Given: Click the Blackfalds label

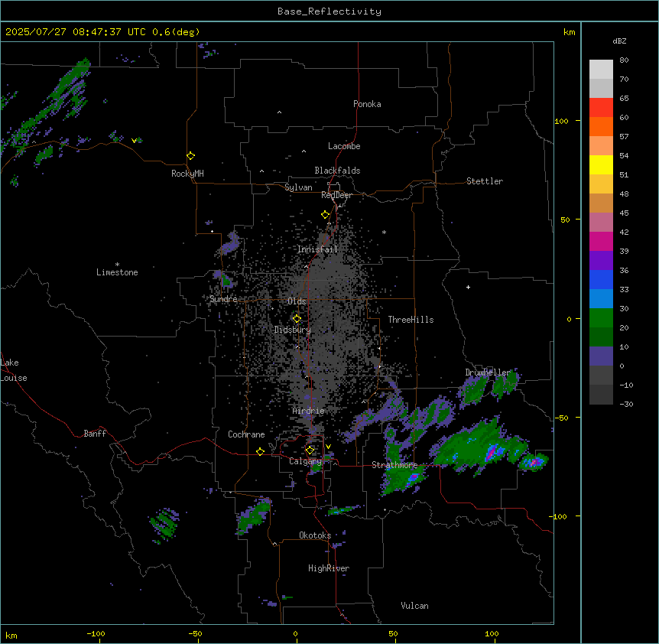Looking at the screenshot, I should point(337,171).
